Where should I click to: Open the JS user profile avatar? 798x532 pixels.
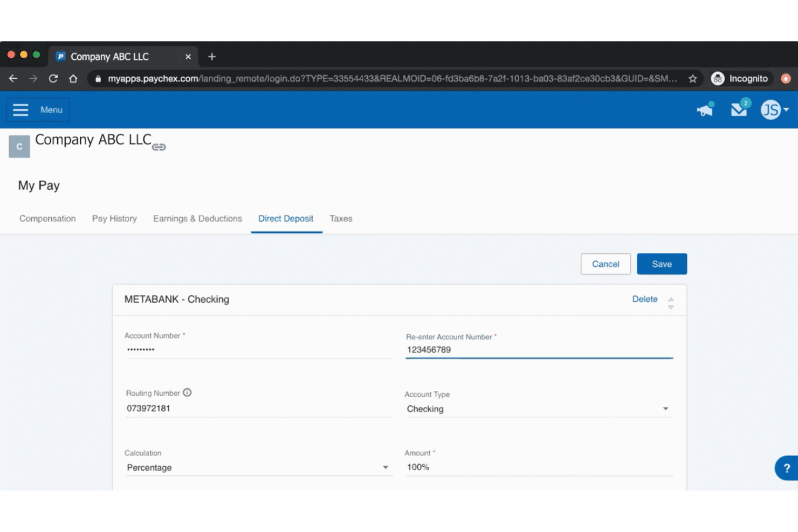[771, 110]
